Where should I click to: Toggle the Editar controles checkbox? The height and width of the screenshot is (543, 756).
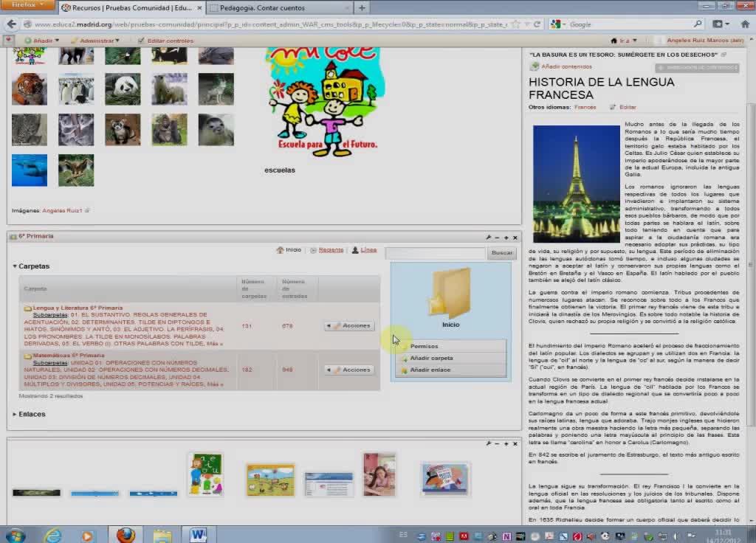[x=140, y=41]
